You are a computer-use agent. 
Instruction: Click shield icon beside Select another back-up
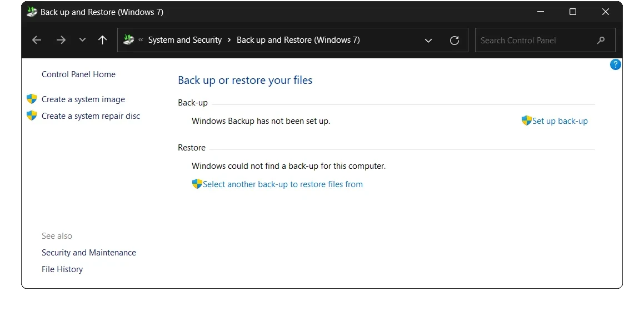[197, 184]
